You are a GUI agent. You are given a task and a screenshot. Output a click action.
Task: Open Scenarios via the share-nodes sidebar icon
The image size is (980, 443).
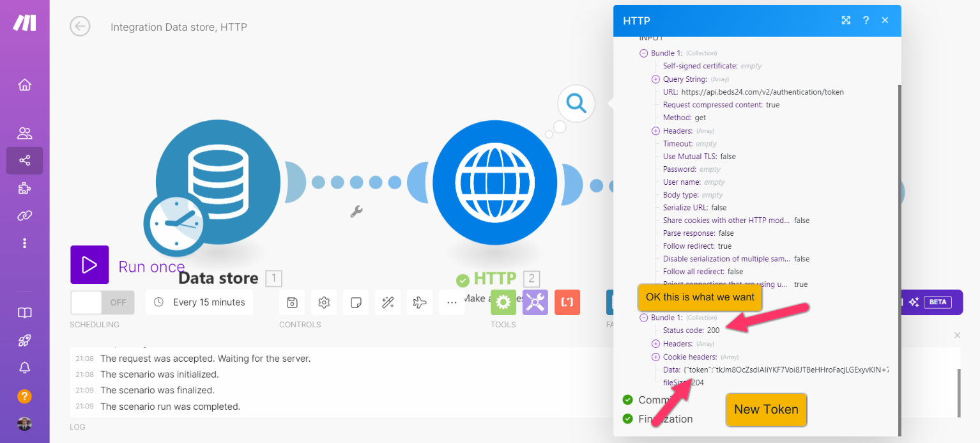pyautogui.click(x=24, y=160)
